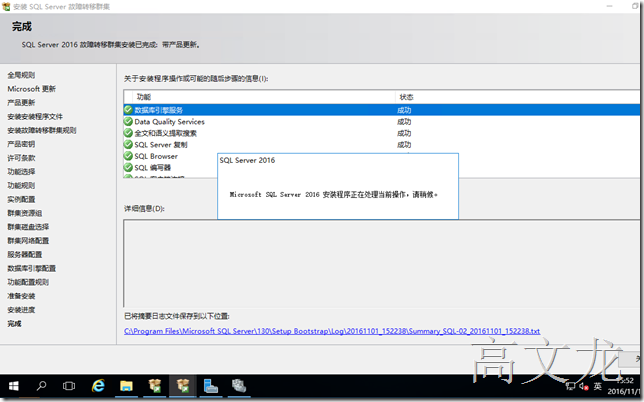Click the success icon next to SQL Browser
Screen dimensions: 644x402
128,156
